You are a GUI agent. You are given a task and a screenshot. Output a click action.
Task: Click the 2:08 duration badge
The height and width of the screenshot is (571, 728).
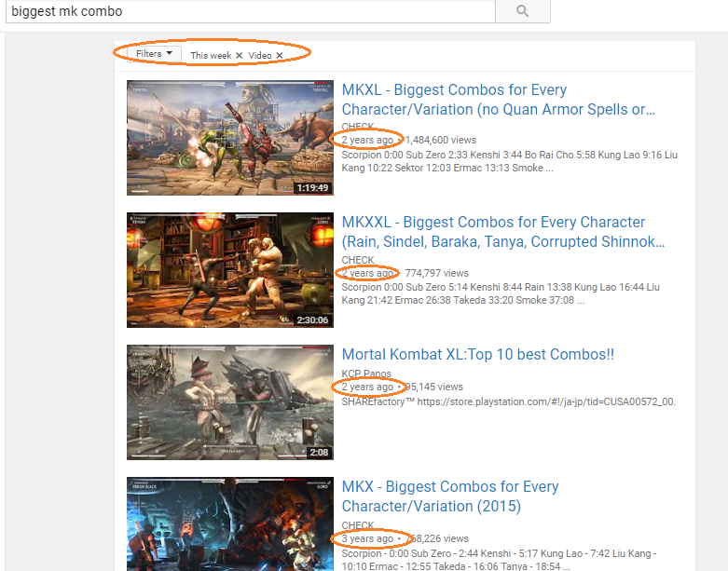click(x=319, y=453)
